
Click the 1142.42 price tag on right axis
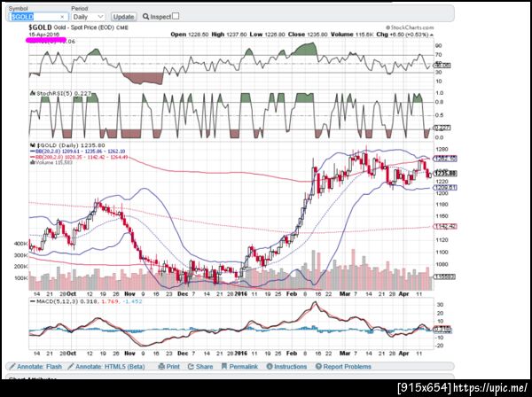(445, 226)
